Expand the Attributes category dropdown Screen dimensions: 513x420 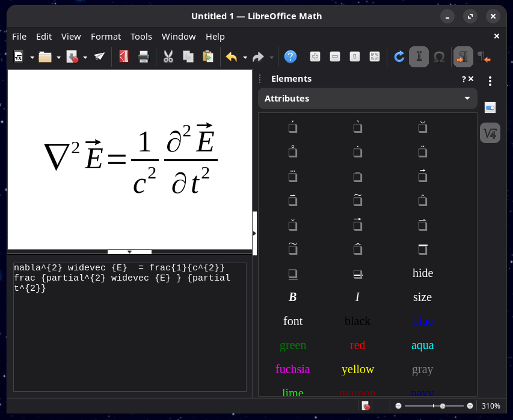point(467,99)
